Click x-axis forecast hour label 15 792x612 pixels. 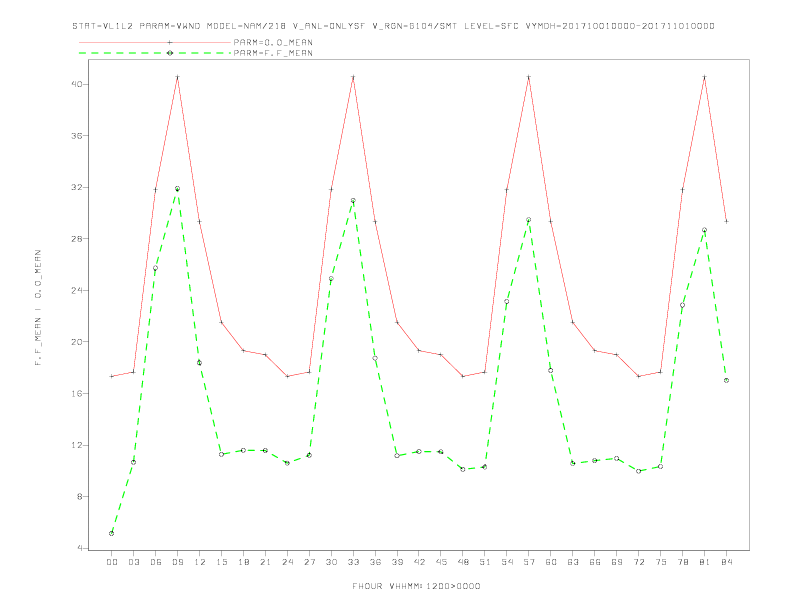221,562
